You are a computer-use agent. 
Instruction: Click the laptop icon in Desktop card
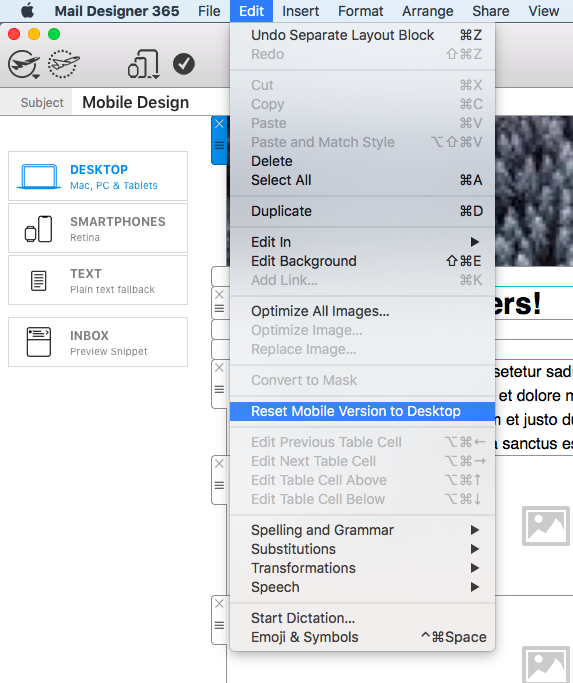coord(39,176)
